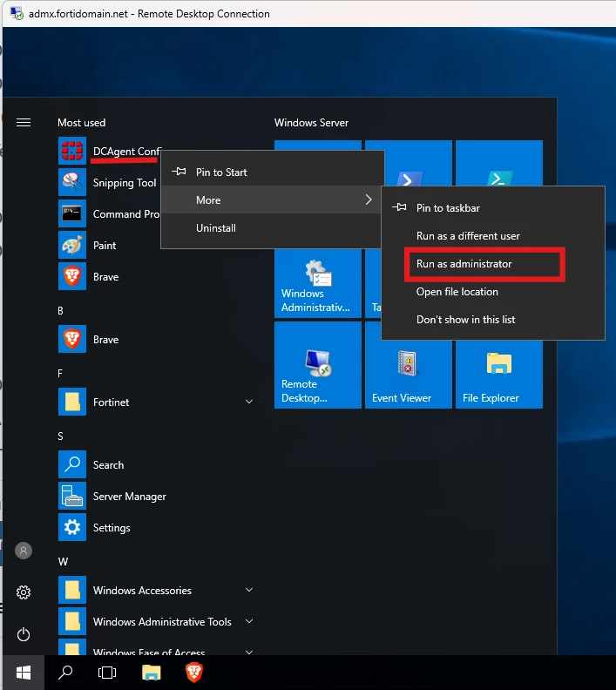Open File Explorer from the taskbar
The image size is (616, 690).
(x=152, y=673)
